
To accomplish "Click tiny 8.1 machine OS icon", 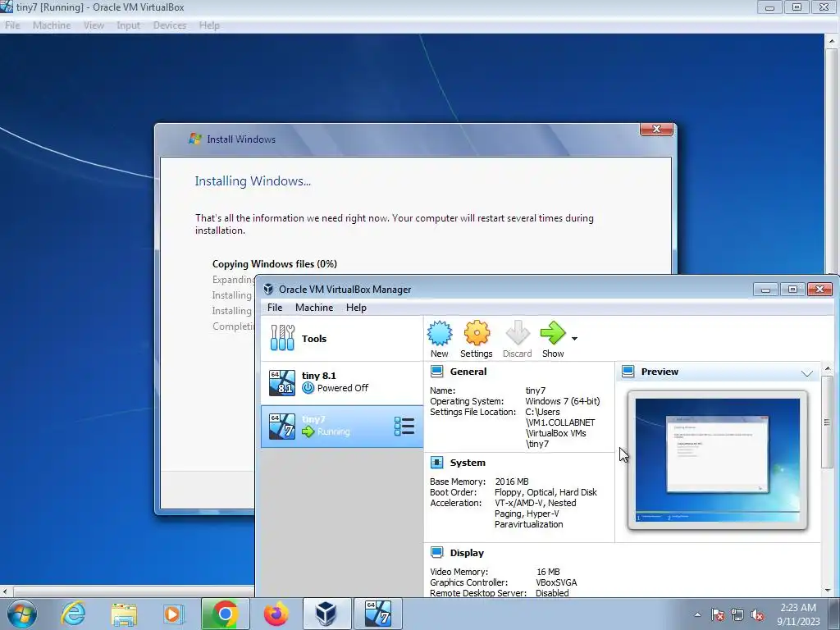I will click(282, 382).
